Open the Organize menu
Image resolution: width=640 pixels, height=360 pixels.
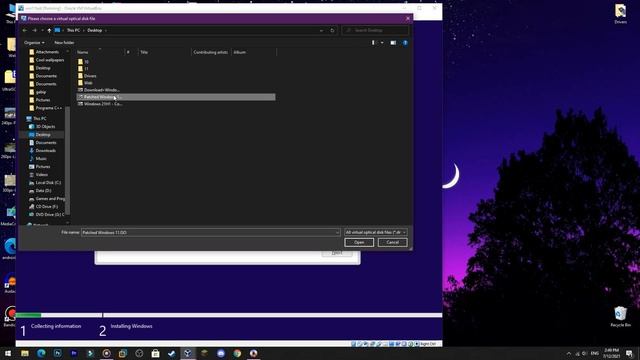click(34, 42)
